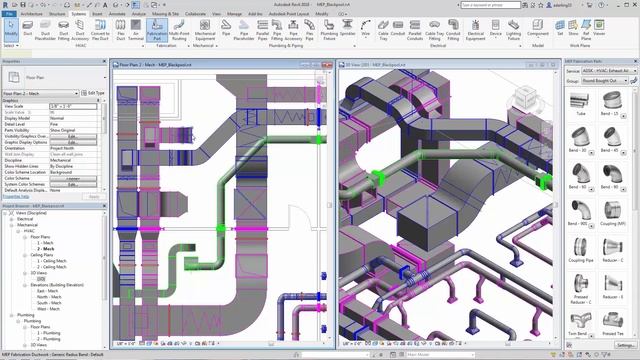Click the Parallel Pipes tool
This screenshot has height=360, width=640.
(x=262, y=30)
